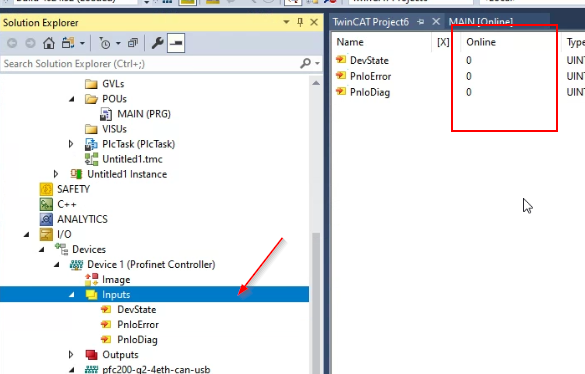Expand the Outputs node
Viewport: 585px width, 374px height.
71,355
